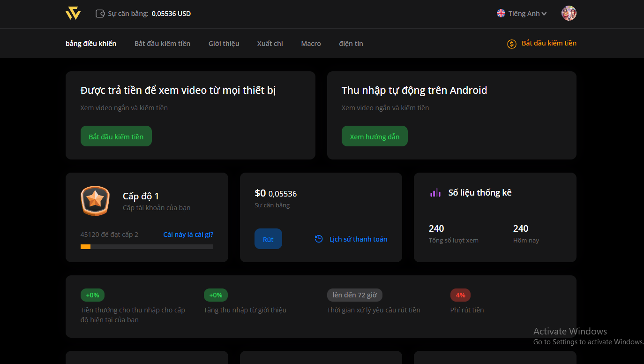This screenshot has height=364, width=644.
Task: Open the 'Cái này là cái gì?' link
Action: (x=188, y=234)
